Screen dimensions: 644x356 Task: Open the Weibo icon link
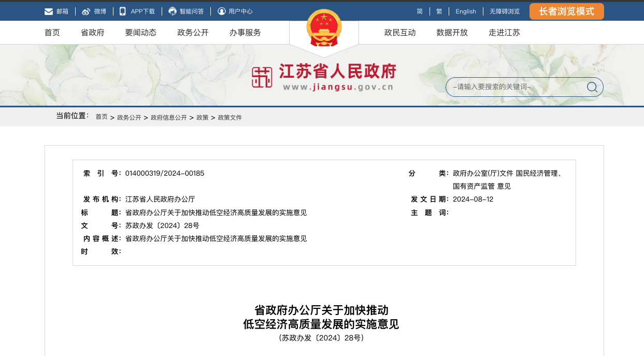[86, 11]
